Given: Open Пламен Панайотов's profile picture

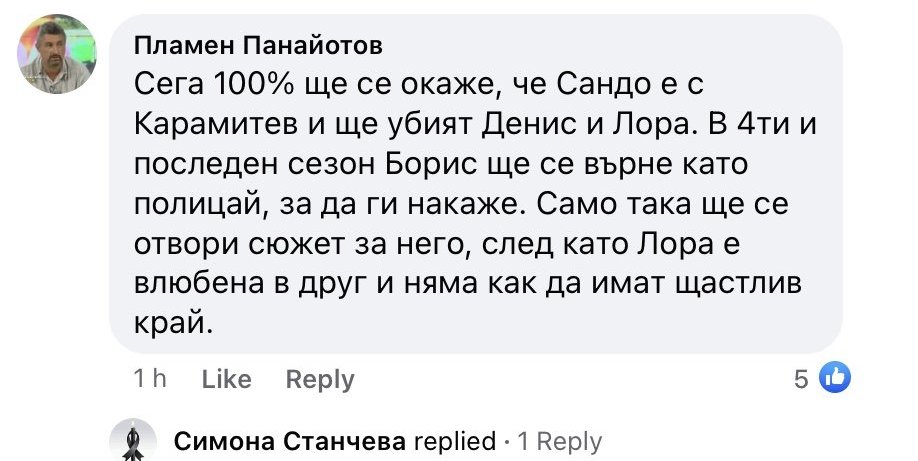Looking at the screenshot, I should (56, 54).
